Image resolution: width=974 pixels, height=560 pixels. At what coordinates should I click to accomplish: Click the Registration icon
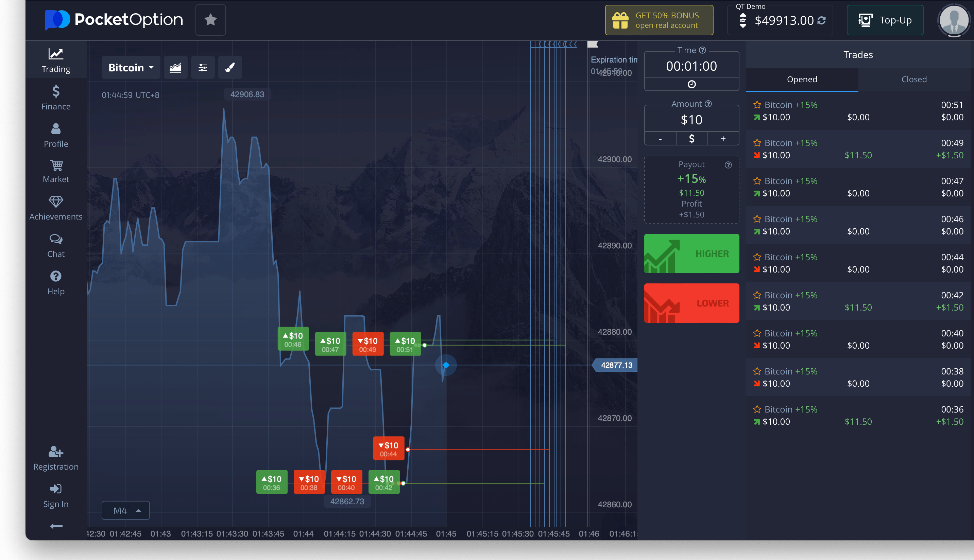coord(56,452)
